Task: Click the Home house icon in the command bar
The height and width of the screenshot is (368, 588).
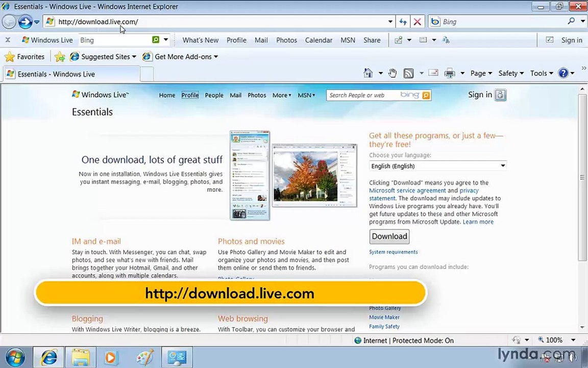Action: point(368,73)
